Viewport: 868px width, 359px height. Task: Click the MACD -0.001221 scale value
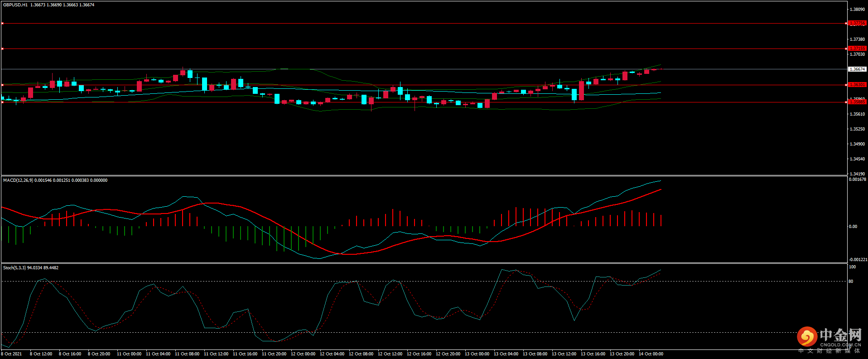pyautogui.click(x=858, y=260)
